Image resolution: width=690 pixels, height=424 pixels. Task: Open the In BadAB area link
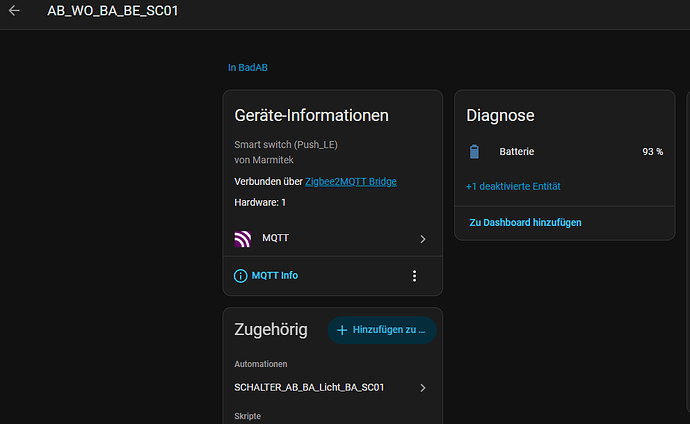click(248, 68)
